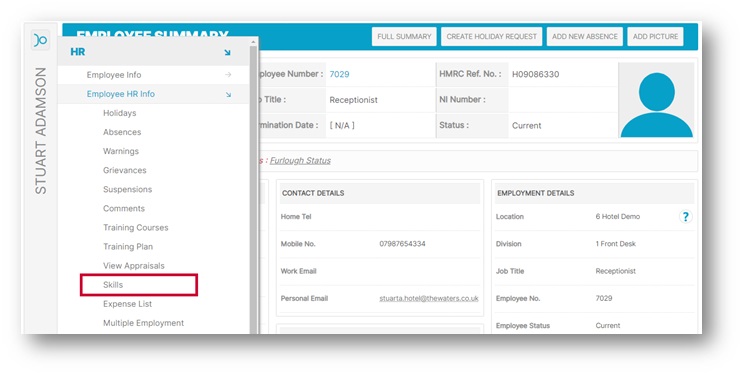The image size is (744, 376).
Task: Click the CONTACT DETAILS header
Action: click(x=313, y=193)
